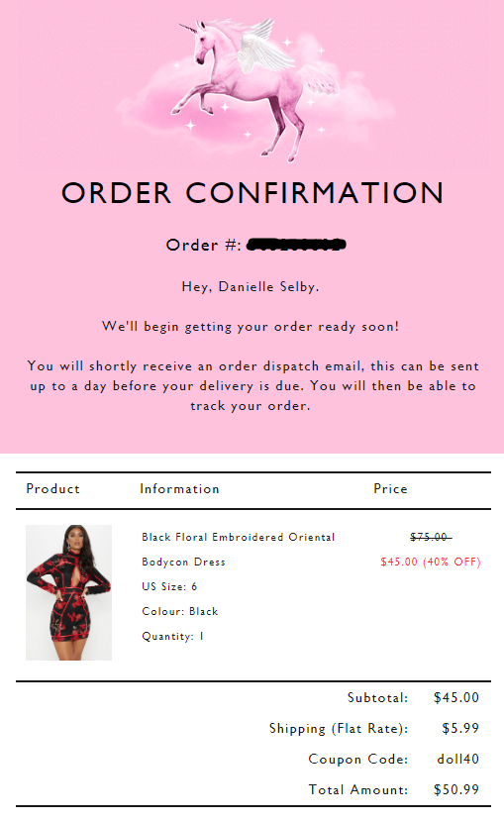The image size is (504, 821).
Task: Click the crossed-out $75.00 price
Action: pyautogui.click(x=430, y=537)
